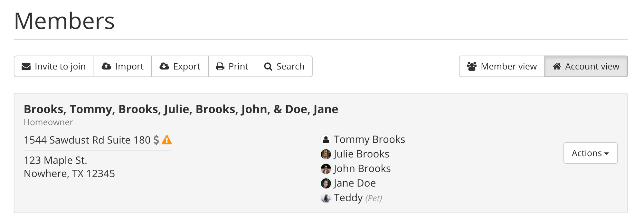Click Julie Brooks's profile photo

tap(326, 154)
